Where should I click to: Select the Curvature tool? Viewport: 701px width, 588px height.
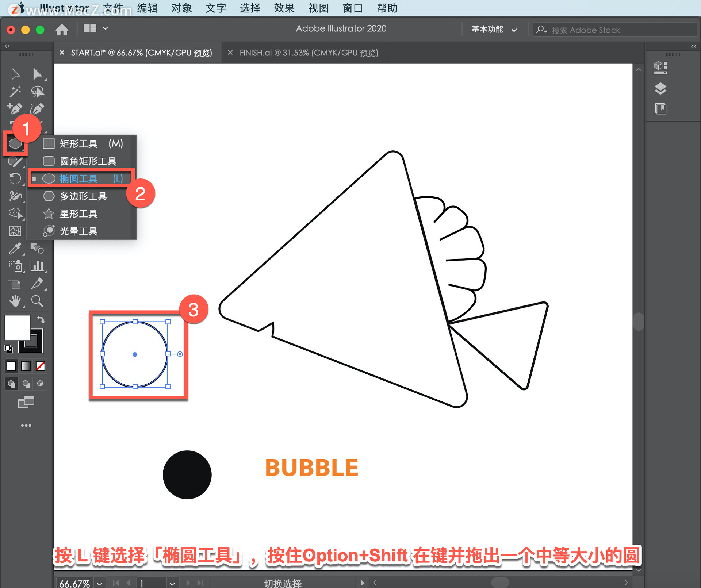(37, 108)
